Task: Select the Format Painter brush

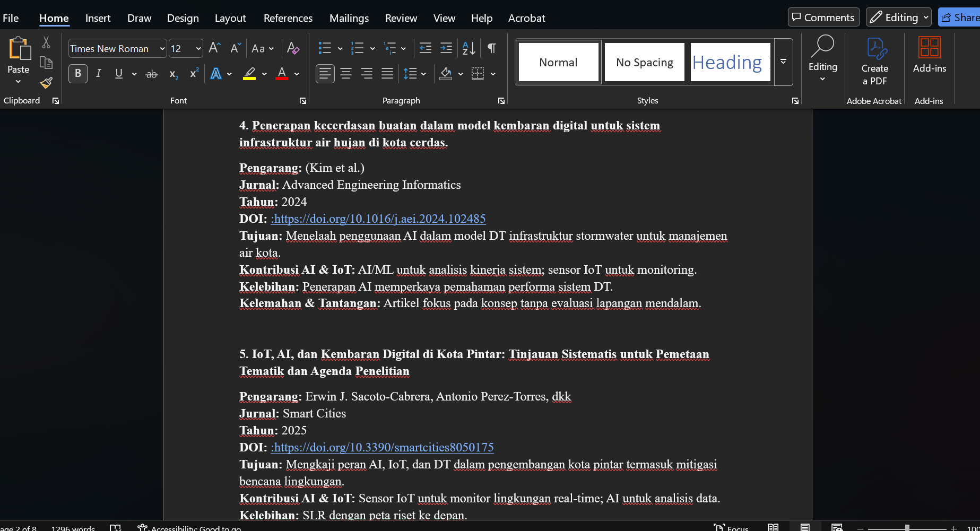Action: (46, 83)
